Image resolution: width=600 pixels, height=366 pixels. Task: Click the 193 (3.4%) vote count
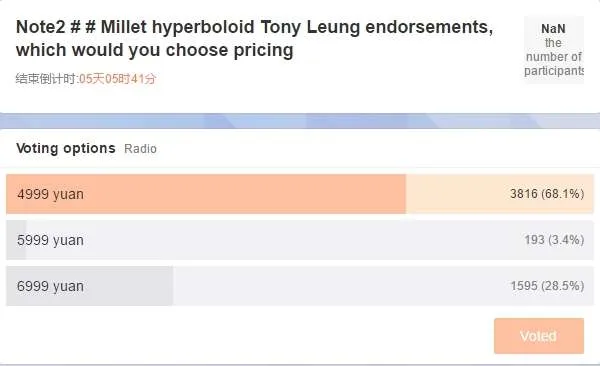point(554,240)
